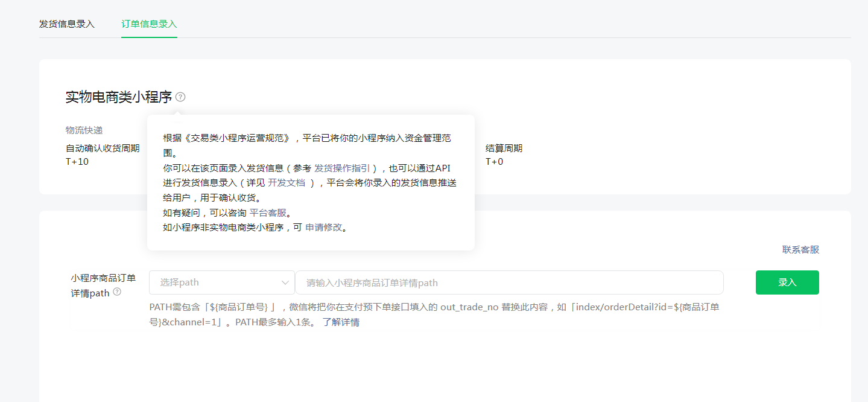Click the 实物电商类小程序 heading text
868x402 pixels.
pos(119,97)
